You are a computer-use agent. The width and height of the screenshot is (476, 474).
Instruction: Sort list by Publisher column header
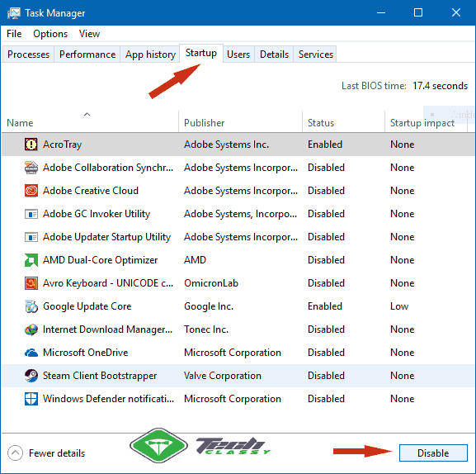coord(240,121)
